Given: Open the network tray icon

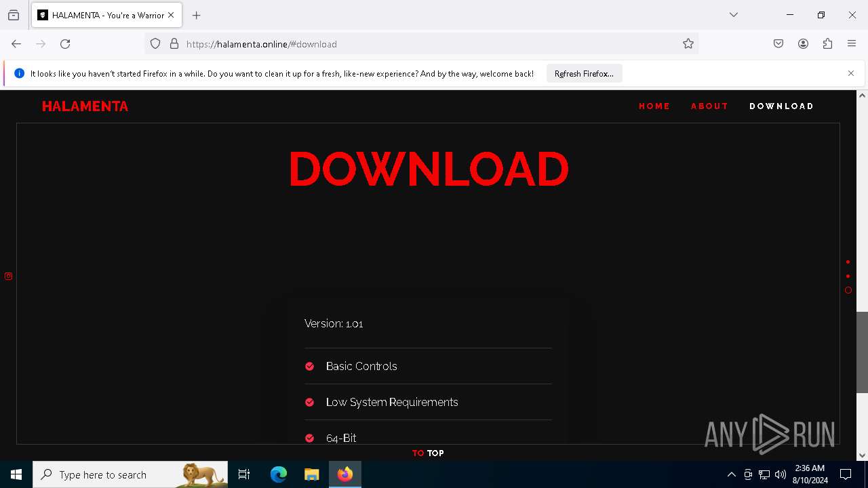Looking at the screenshot, I should [764, 474].
